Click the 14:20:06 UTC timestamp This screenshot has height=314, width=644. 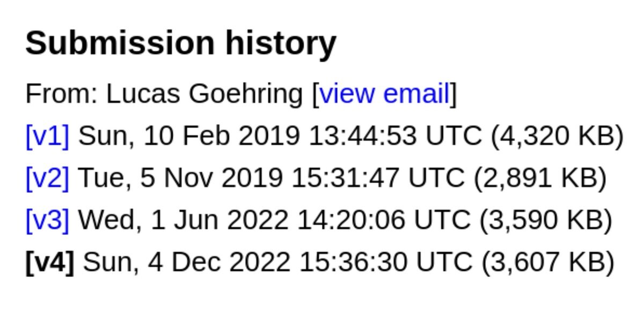pos(384,220)
